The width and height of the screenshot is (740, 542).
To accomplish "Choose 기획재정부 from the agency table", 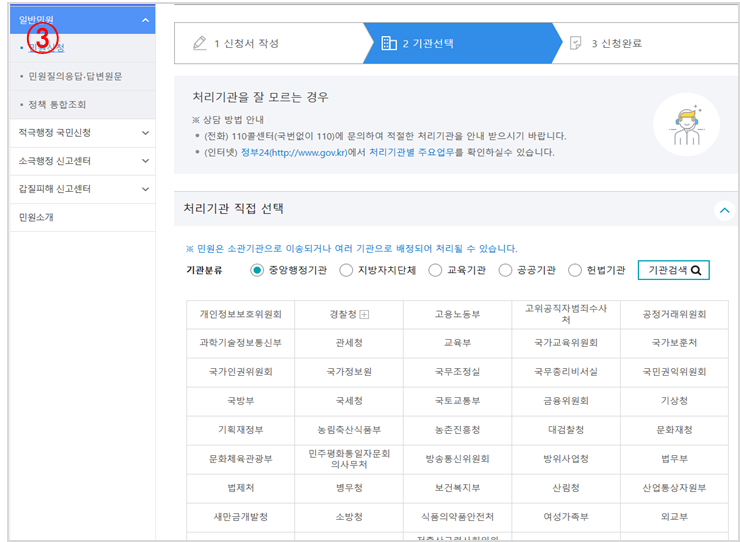I will [x=241, y=430].
